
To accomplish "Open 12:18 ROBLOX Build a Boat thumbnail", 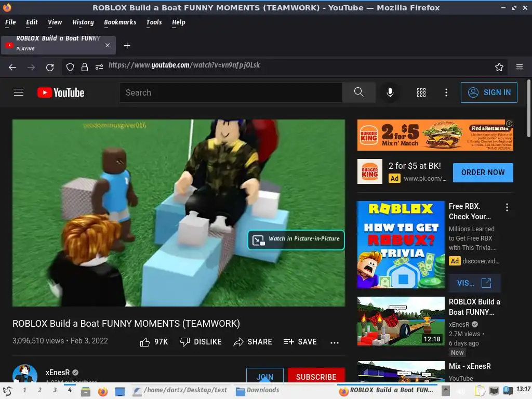I will coord(401,321).
